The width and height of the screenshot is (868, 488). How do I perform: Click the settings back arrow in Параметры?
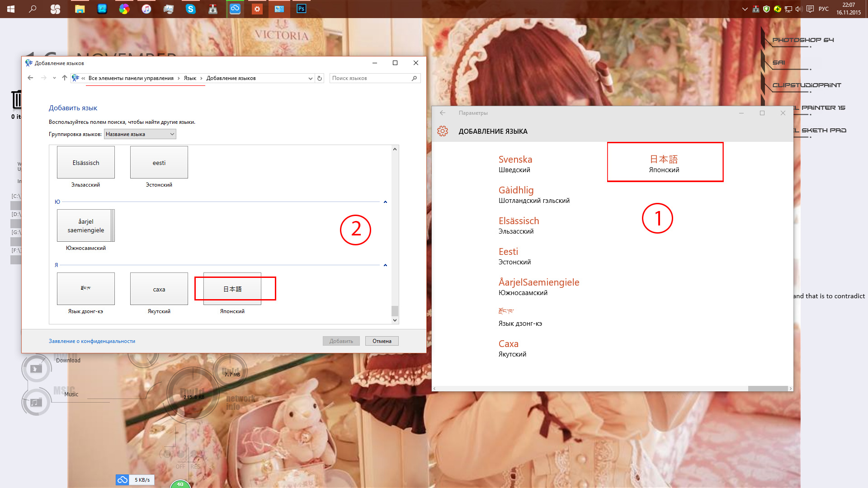click(443, 113)
